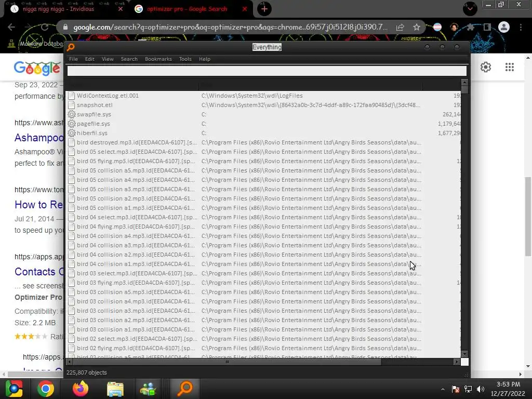Open the 'Contacts' search result link

pyautogui.click(x=39, y=272)
